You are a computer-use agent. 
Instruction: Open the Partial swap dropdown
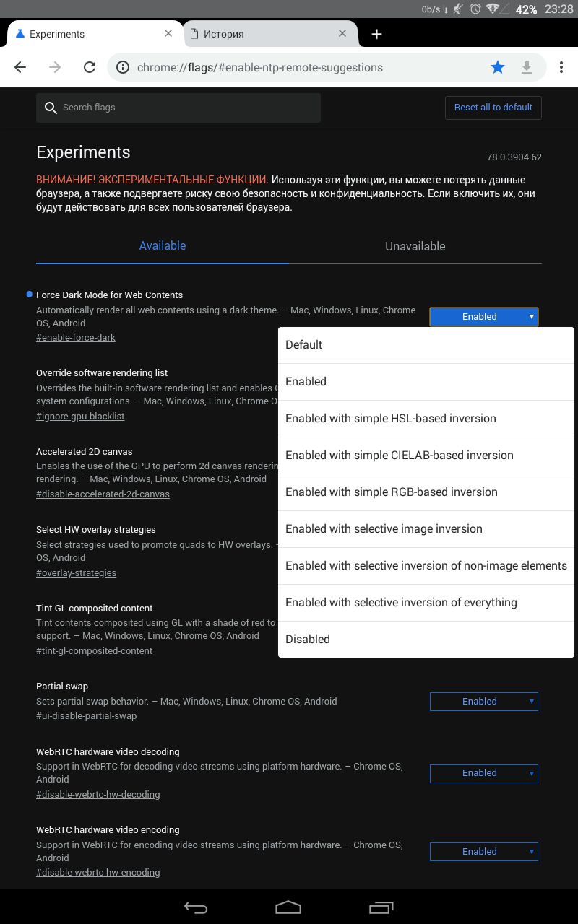click(483, 701)
